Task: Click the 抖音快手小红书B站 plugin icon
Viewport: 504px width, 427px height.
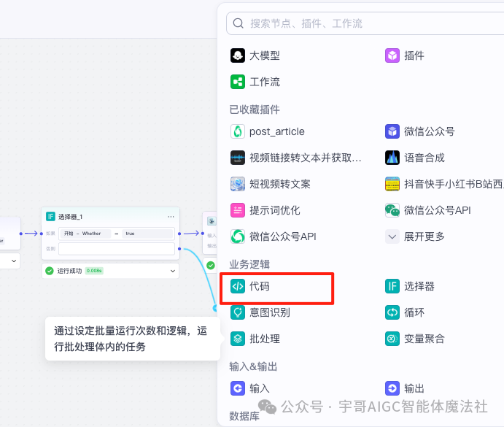Action: tap(392, 184)
